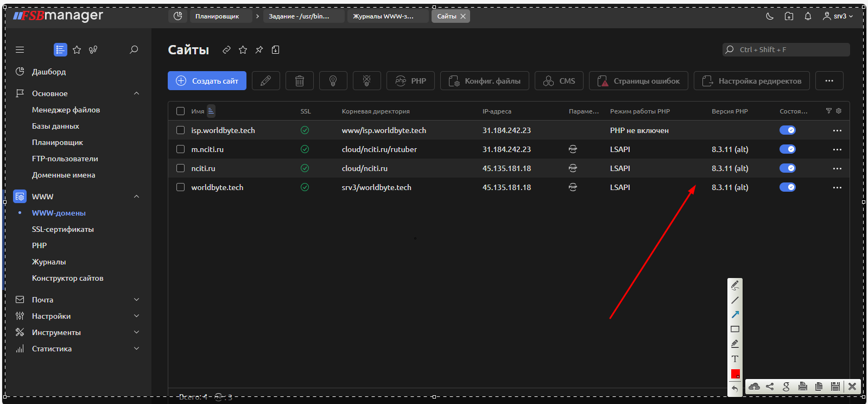Open favorites star icon in sidebar

[x=77, y=50]
